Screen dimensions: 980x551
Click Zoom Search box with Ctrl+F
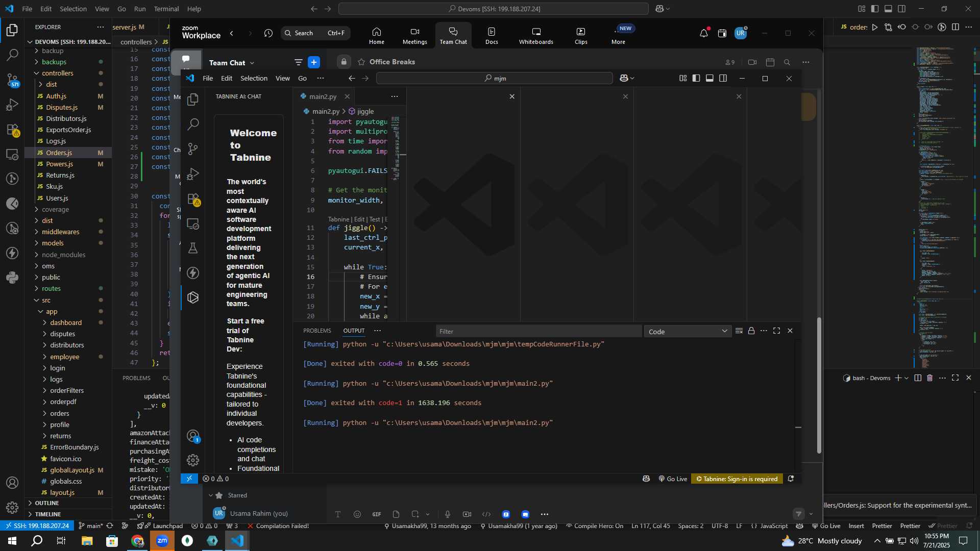[x=315, y=33]
